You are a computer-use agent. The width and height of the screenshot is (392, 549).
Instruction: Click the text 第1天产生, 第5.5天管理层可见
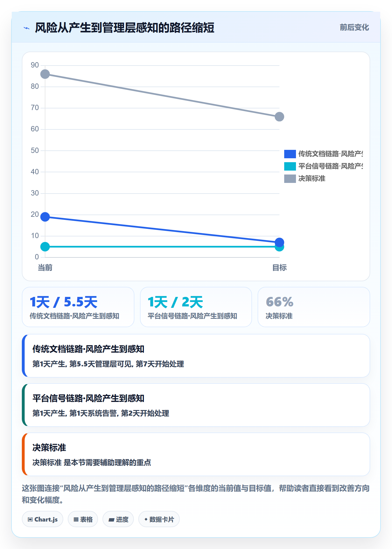[x=82, y=364]
